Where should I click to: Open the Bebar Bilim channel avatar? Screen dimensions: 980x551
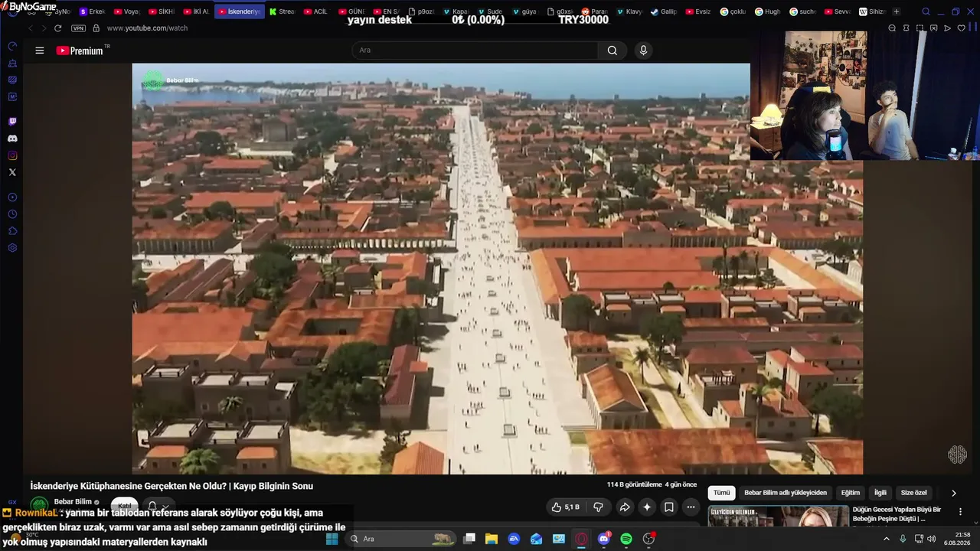click(39, 505)
